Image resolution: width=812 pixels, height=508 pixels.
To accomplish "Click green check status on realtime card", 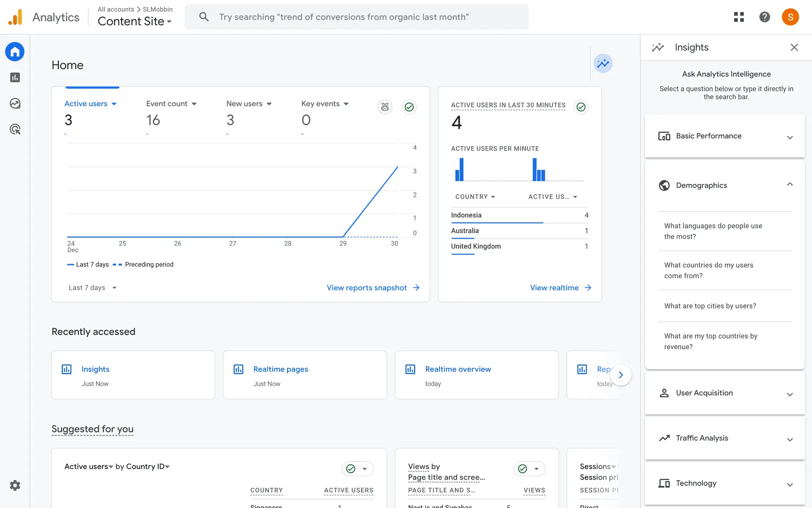I will pos(581,107).
